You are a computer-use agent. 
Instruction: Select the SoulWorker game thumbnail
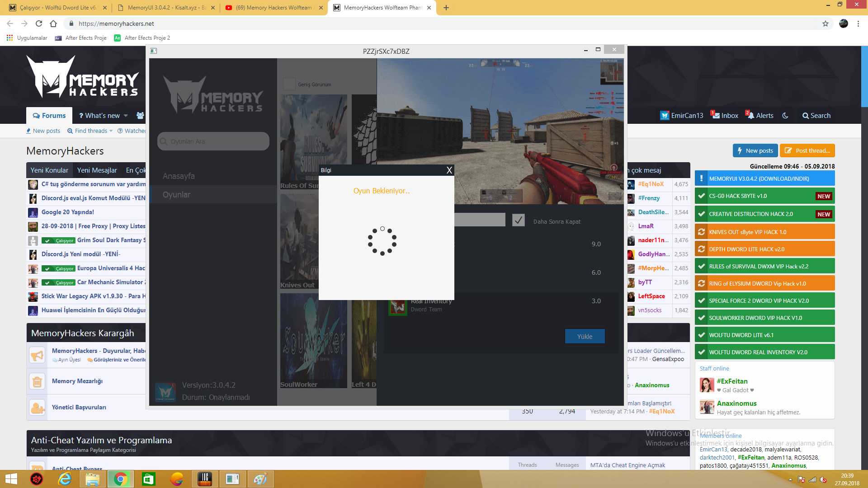(314, 341)
